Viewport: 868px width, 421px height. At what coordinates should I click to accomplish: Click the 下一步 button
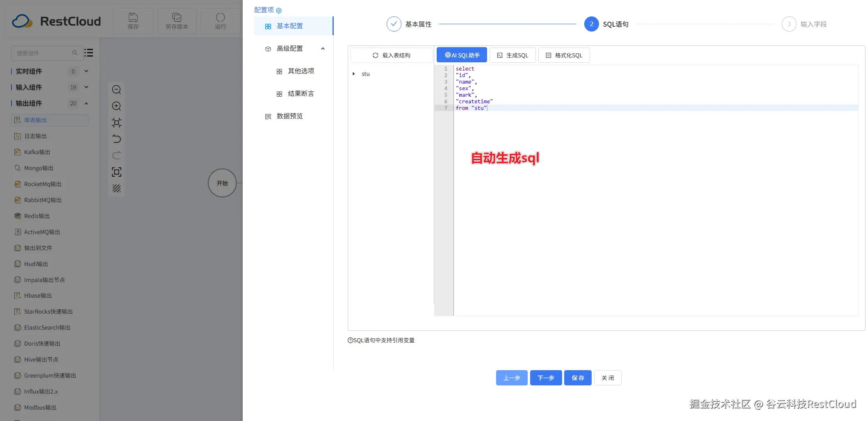[x=546, y=378]
